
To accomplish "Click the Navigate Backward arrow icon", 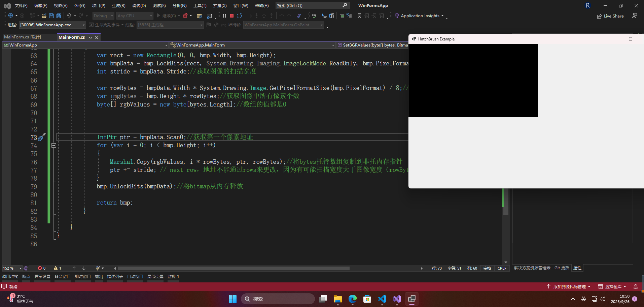I will (x=11, y=16).
